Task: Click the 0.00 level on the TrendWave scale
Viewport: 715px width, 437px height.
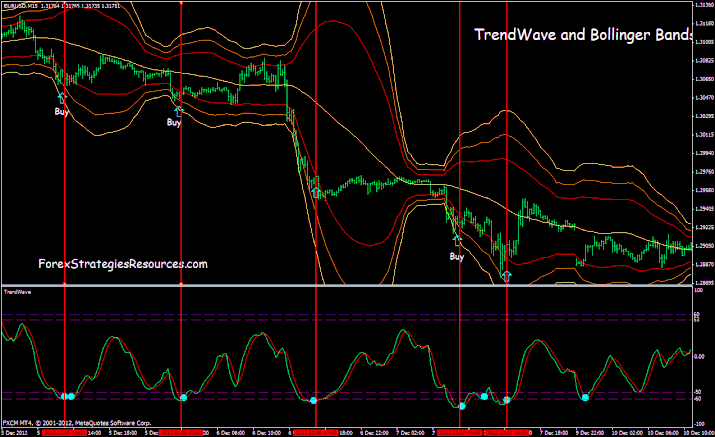Action: [x=700, y=357]
